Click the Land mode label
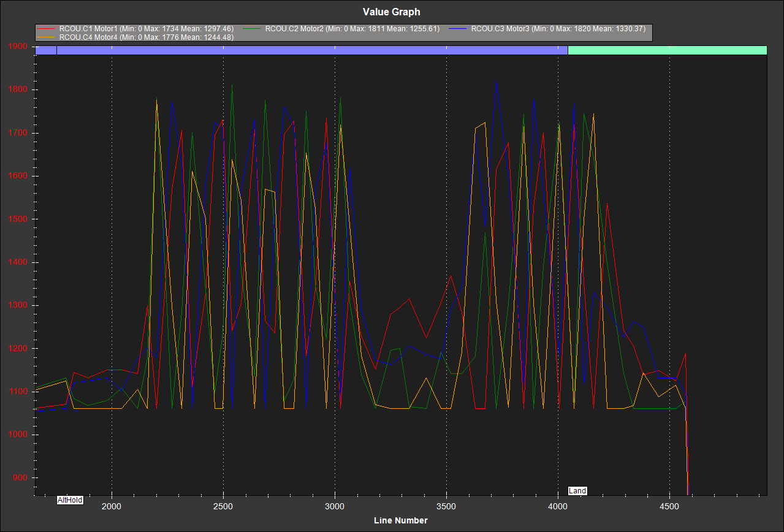Viewport: 784px width, 532px height. (x=577, y=491)
